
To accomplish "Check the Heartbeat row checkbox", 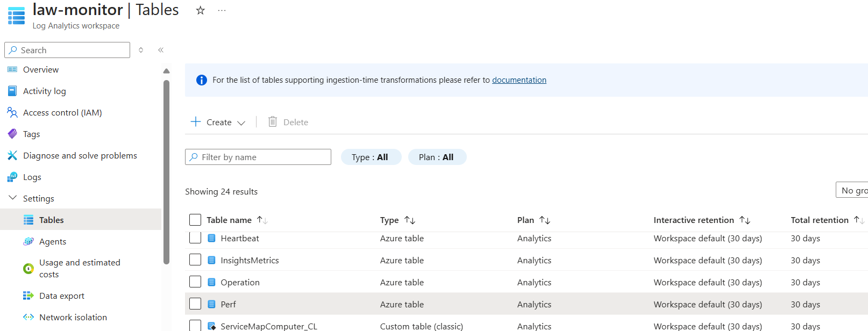I will 195,238.
